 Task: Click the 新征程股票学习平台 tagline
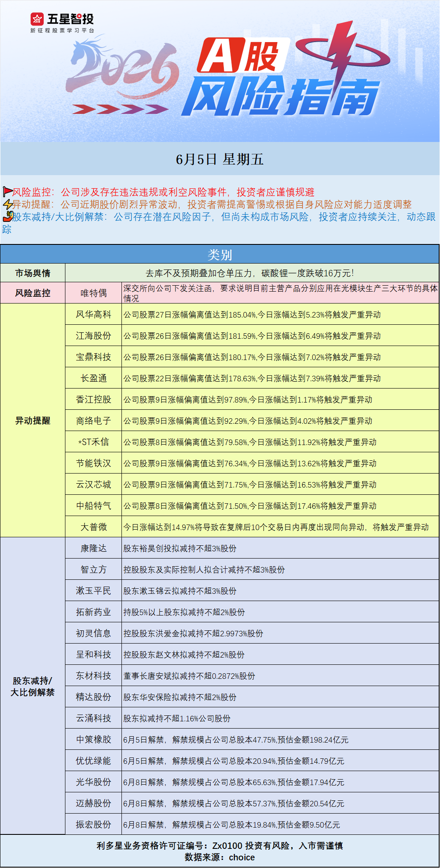pos(62,31)
